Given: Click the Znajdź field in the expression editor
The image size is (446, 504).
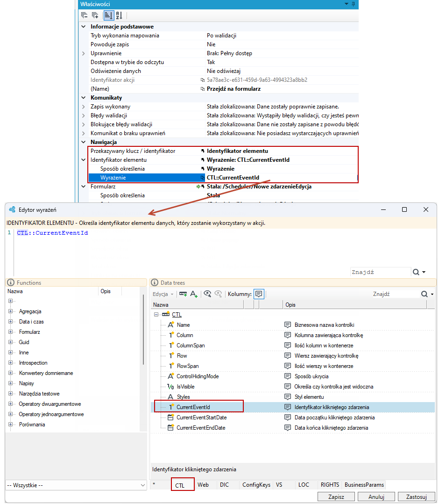Looking at the screenshot, I should (381, 272).
